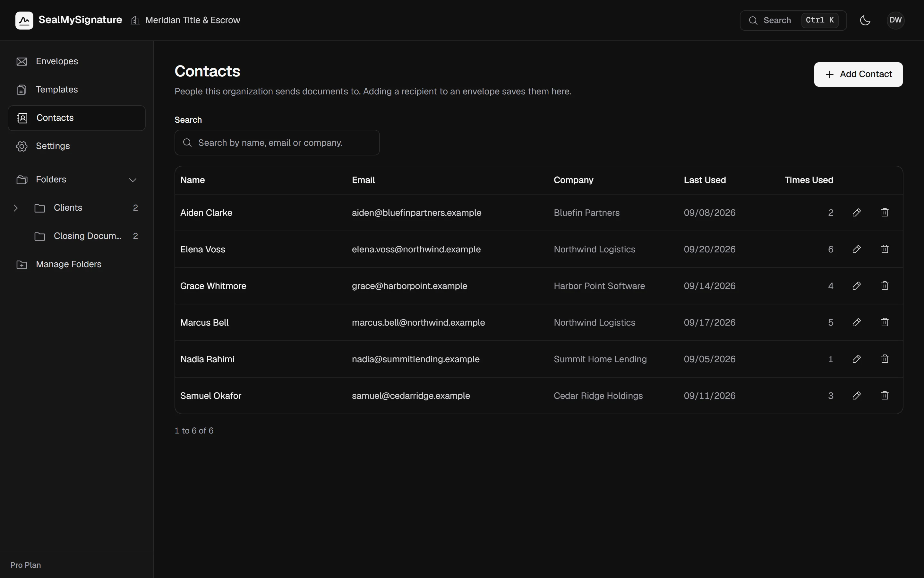Image resolution: width=924 pixels, height=578 pixels.
Task: Click the Last Used column header
Action: click(x=705, y=180)
